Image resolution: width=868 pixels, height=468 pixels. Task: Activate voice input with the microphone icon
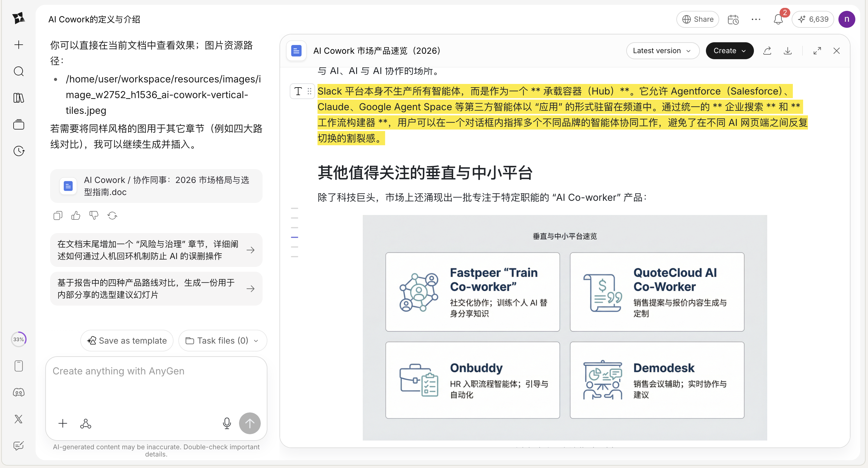coord(227,423)
